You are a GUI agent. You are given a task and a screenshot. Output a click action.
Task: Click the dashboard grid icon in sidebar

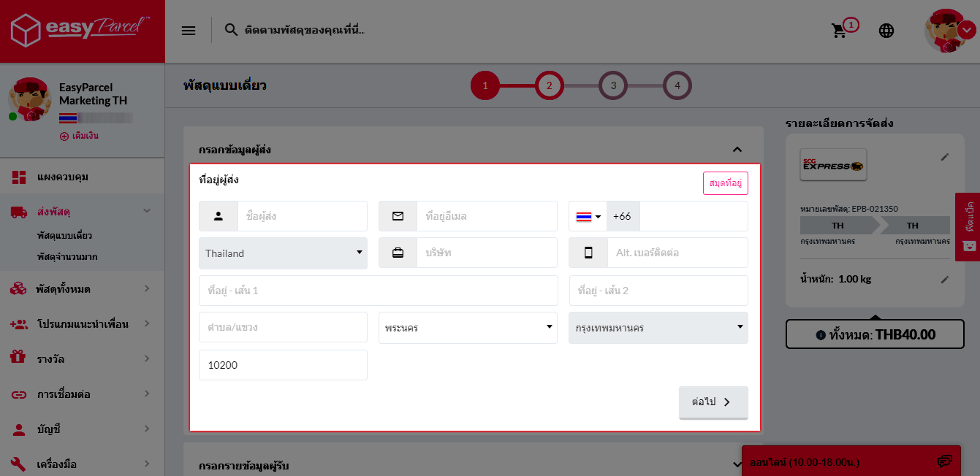pos(19,177)
